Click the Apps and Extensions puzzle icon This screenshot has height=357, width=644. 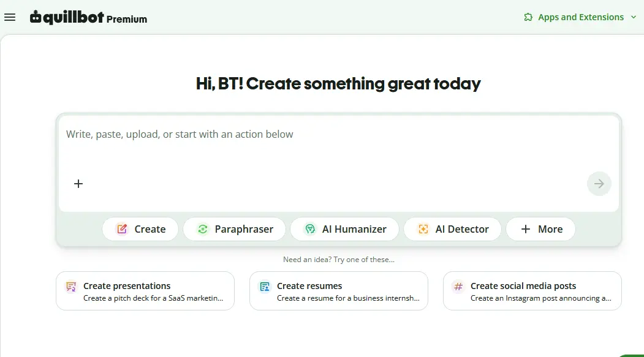[528, 17]
